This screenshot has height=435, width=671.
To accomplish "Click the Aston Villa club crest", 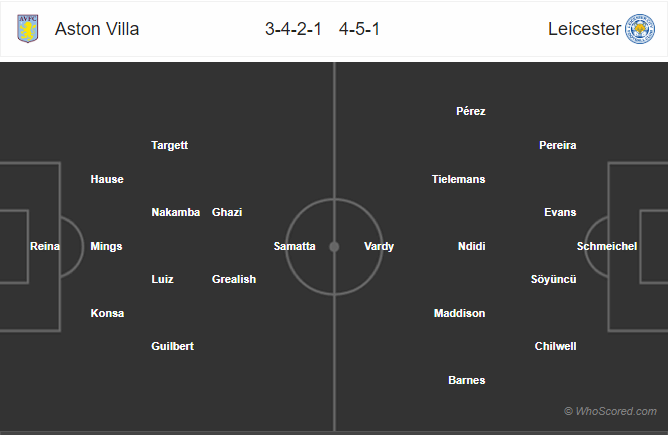I will click(x=28, y=29).
